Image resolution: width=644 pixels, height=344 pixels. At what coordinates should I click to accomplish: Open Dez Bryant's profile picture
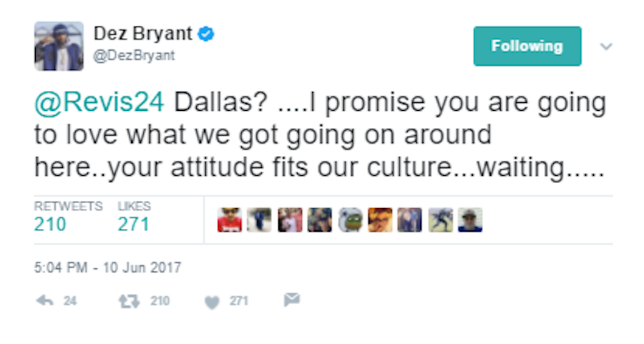(59, 46)
